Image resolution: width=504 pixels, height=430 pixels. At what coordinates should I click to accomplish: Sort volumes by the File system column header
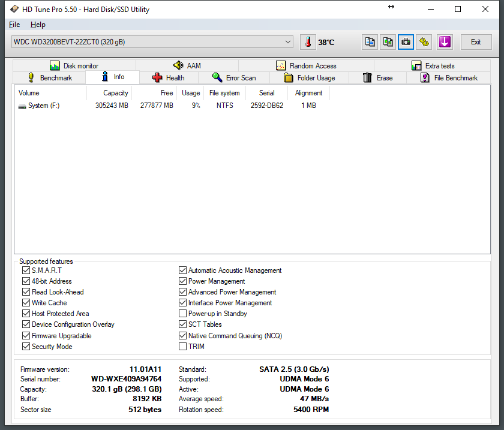tap(224, 93)
